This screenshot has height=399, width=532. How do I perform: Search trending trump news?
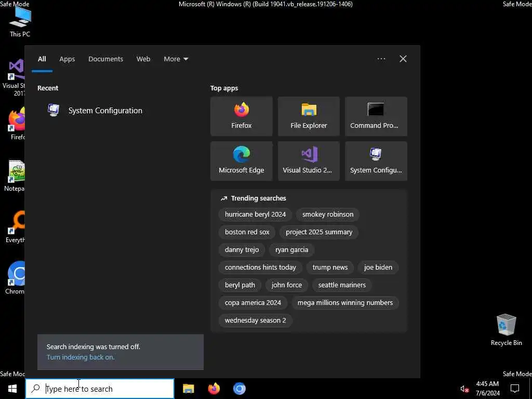[x=330, y=268]
